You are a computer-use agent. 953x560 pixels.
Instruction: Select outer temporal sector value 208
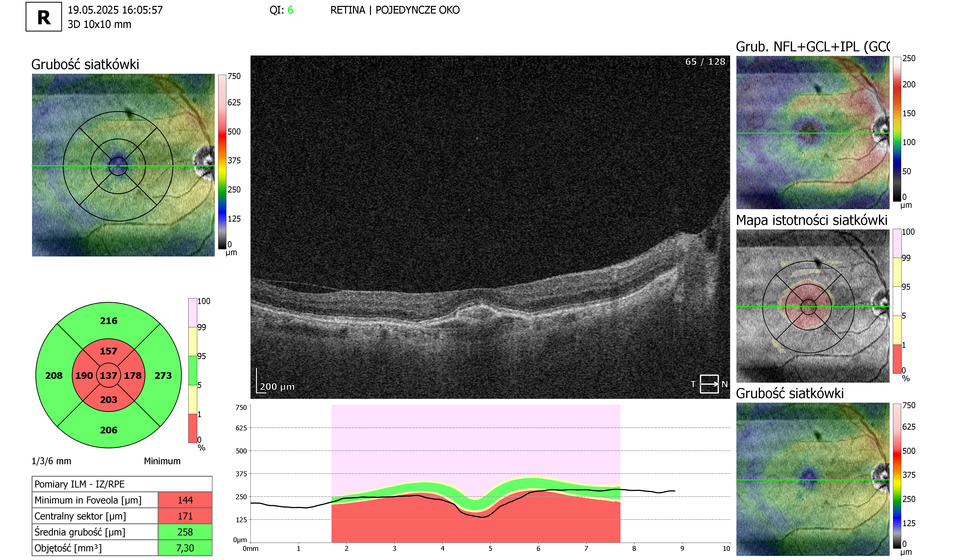[x=54, y=375]
